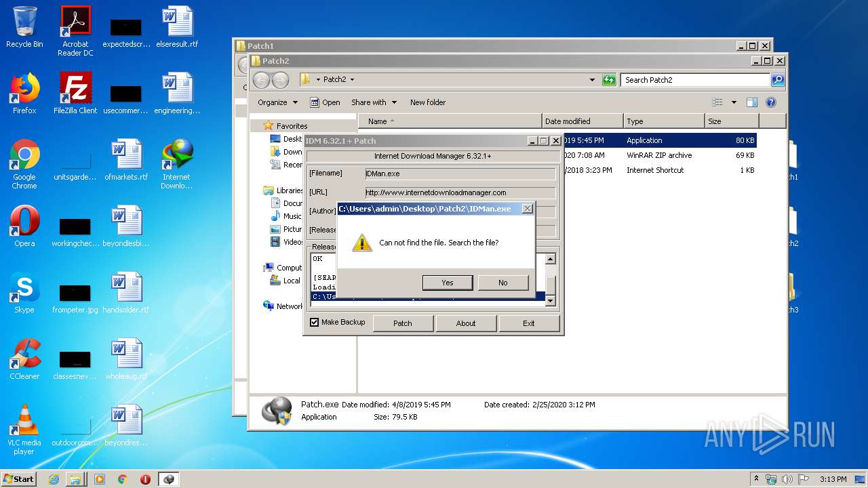Click the search magnifier icon
Image resolution: width=868 pixels, height=488 pixels.
pyautogui.click(x=778, y=80)
